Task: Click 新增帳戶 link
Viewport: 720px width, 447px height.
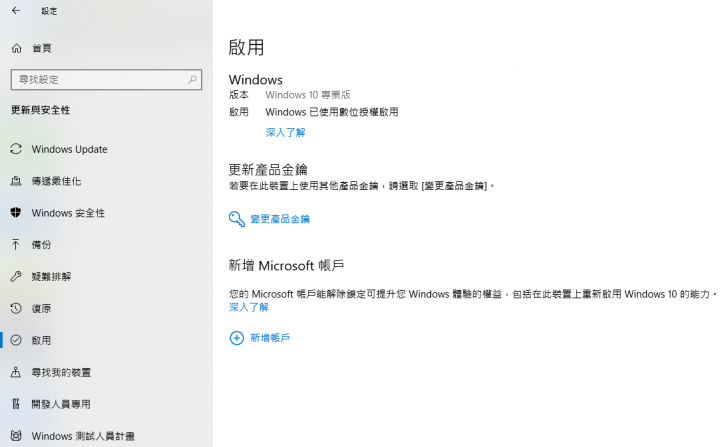Action: 270,338
